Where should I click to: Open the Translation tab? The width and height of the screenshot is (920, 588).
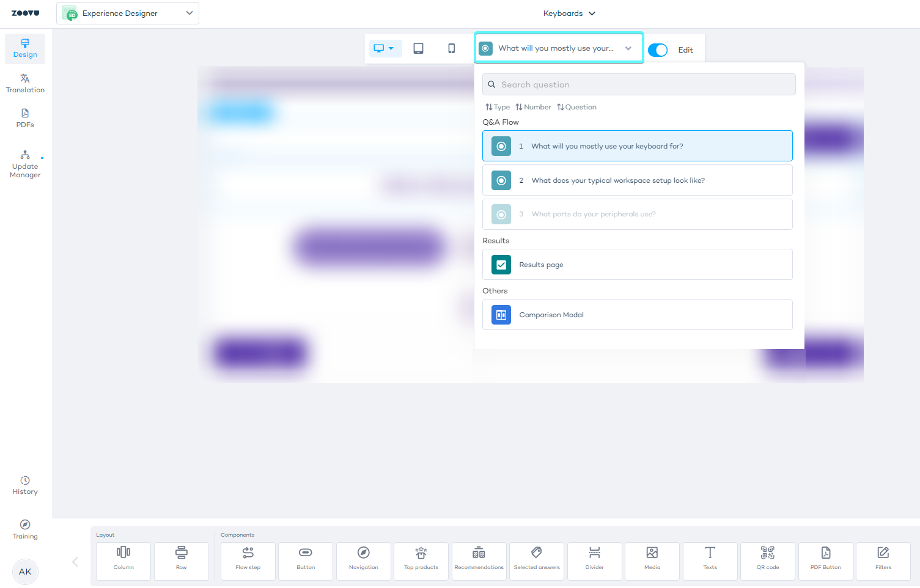click(x=25, y=83)
